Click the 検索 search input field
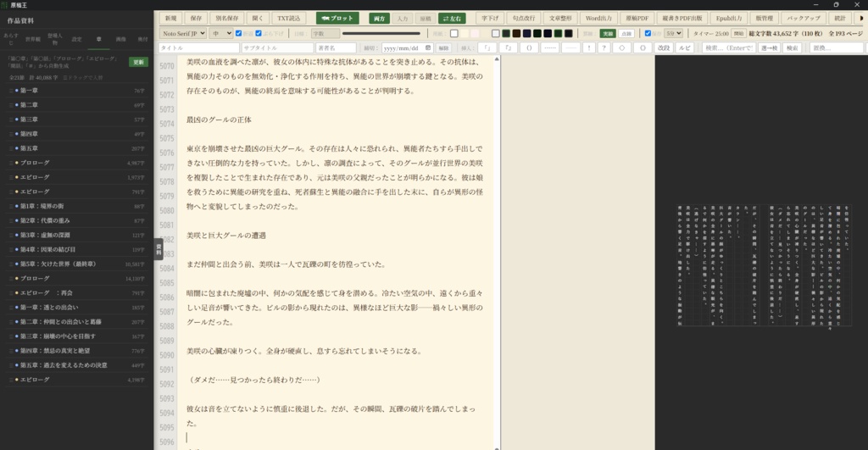Screen dimensions: 868x450 pyautogui.click(x=728, y=48)
